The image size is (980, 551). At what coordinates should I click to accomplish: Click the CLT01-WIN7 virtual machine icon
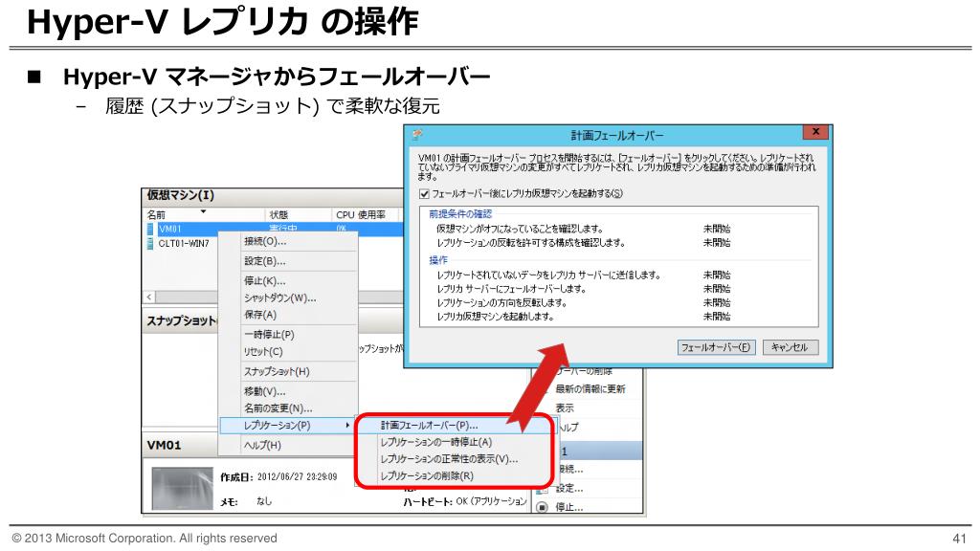(x=150, y=244)
